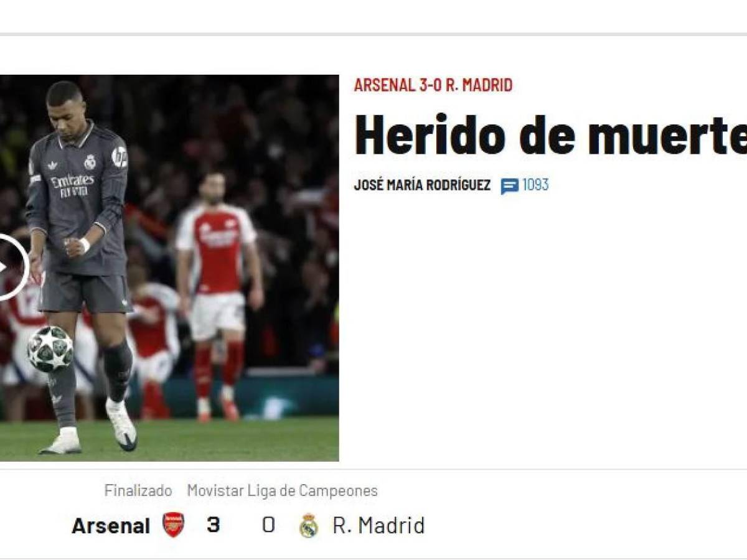Click the Real Madrid club crest
The width and height of the screenshot is (747, 560).
pyautogui.click(x=308, y=525)
